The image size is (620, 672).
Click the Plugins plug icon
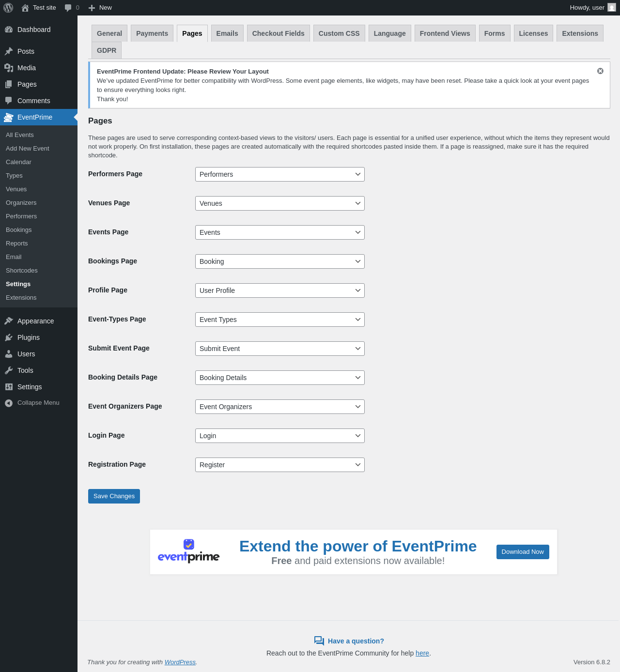(9, 337)
